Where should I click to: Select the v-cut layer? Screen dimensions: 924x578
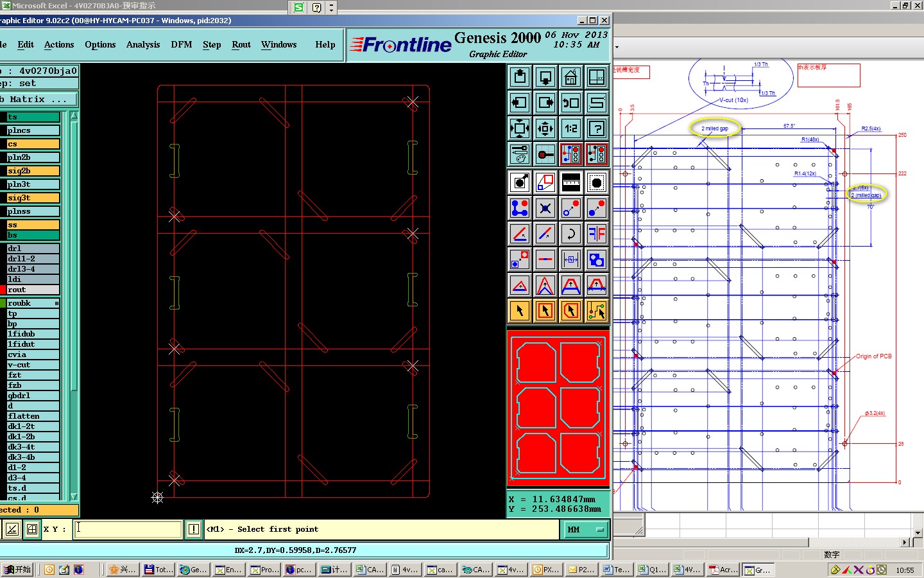(x=33, y=365)
